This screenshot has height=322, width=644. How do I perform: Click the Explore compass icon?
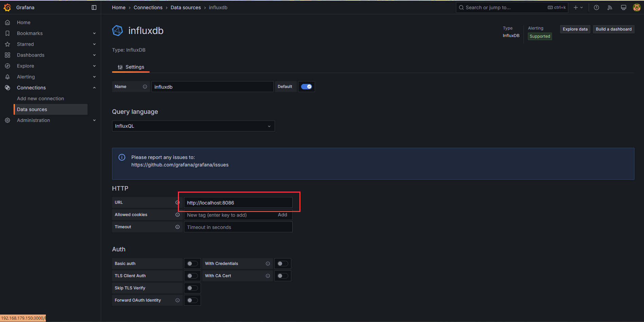(x=7, y=66)
